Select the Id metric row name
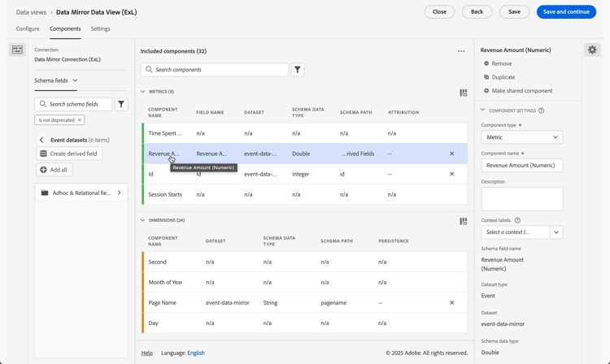This screenshot has width=610, height=364. (151, 174)
